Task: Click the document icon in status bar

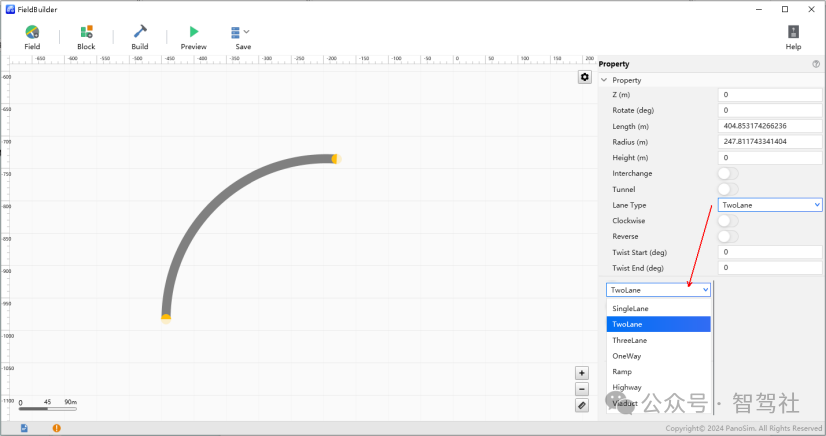Action: point(24,428)
